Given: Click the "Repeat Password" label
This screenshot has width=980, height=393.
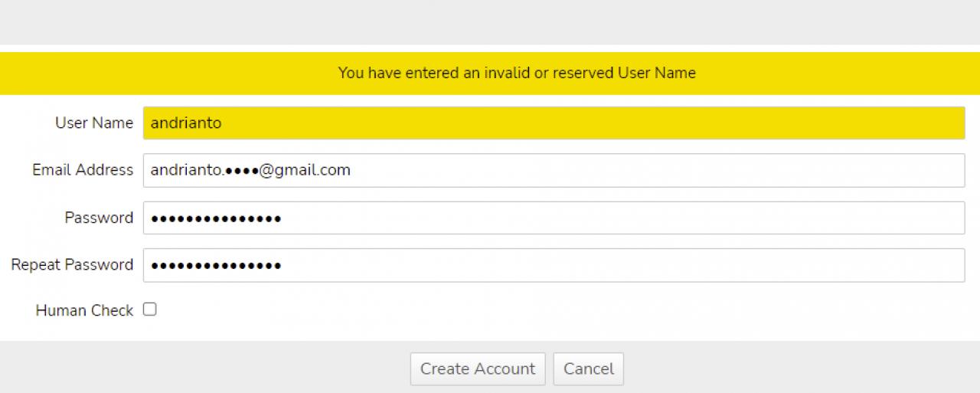Looking at the screenshot, I should coord(72,265).
